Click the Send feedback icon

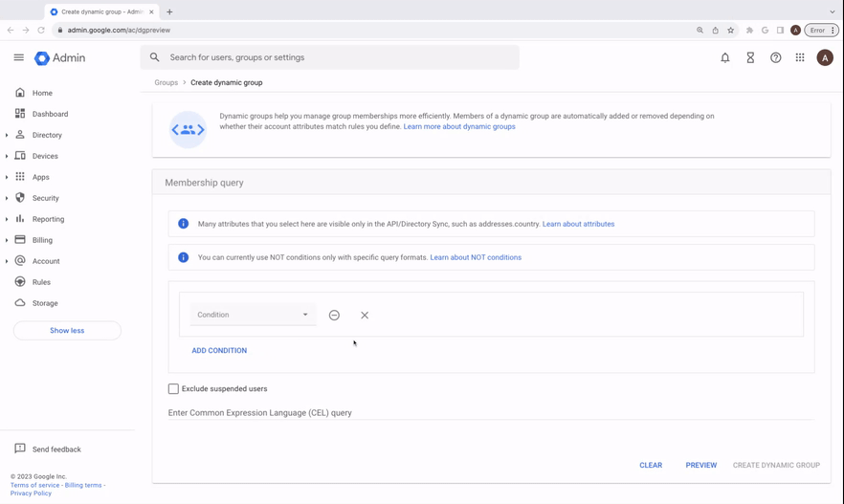20,449
